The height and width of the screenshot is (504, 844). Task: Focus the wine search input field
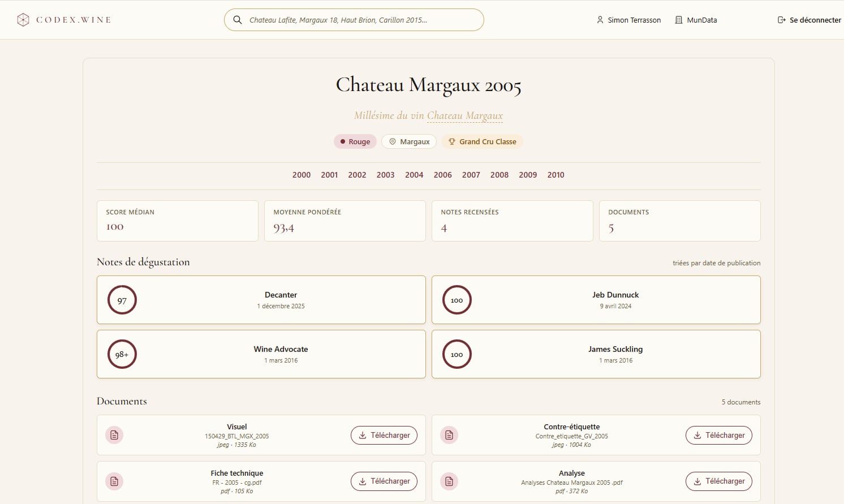tap(354, 20)
